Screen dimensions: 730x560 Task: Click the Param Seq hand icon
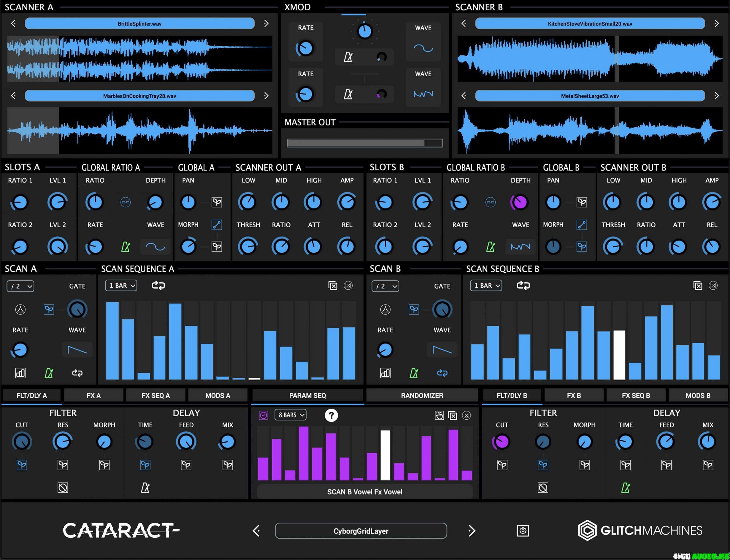click(x=439, y=415)
